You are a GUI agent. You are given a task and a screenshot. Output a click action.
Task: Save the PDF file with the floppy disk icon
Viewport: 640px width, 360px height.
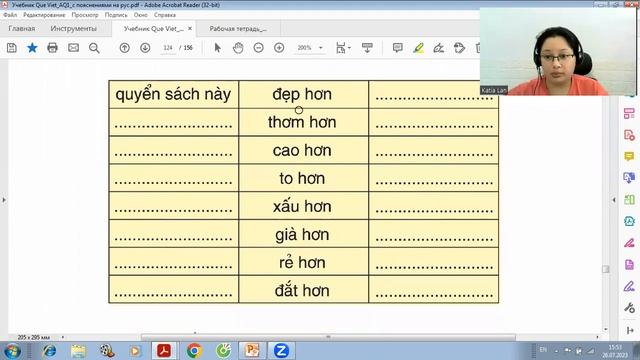[12, 48]
